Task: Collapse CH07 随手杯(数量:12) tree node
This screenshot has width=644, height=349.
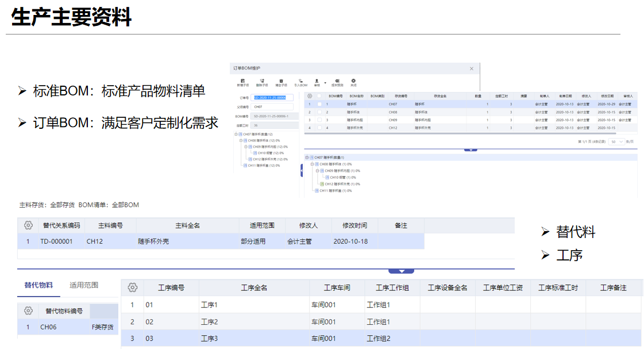Action: 236,135
